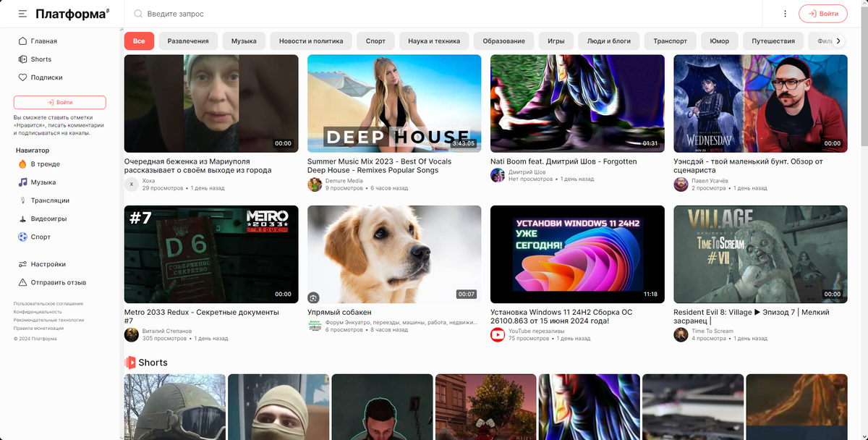
Task: Click the Отправить отзыв warning icon
Action: (x=23, y=282)
